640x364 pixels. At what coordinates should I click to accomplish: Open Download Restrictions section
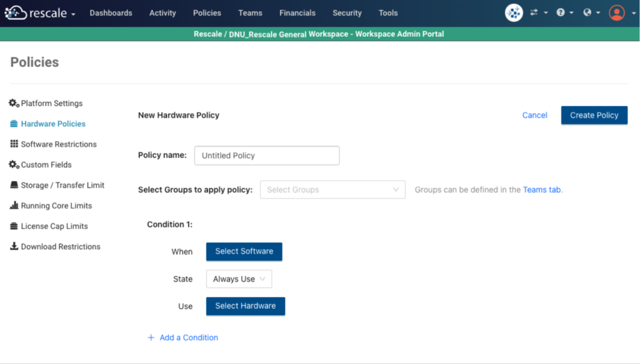pyautogui.click(x=61, y=247)
